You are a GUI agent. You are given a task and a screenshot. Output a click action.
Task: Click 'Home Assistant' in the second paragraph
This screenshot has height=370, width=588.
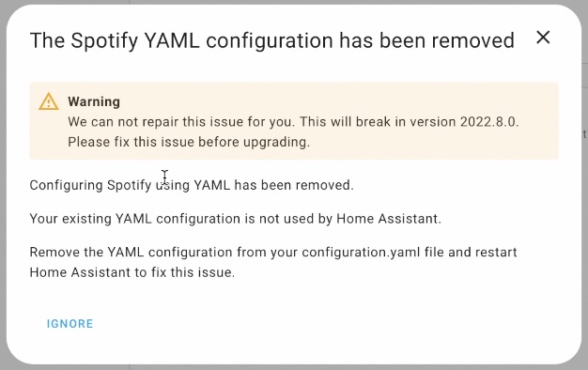(x=389, y=219)
